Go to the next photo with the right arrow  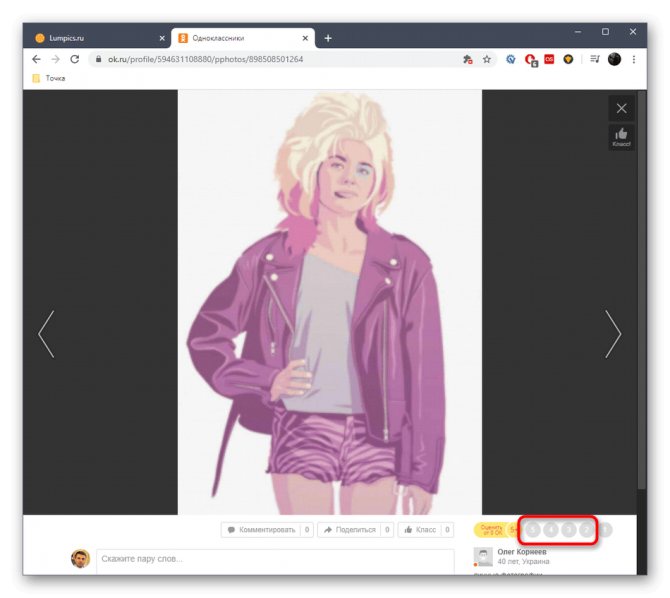click(613, 334)
